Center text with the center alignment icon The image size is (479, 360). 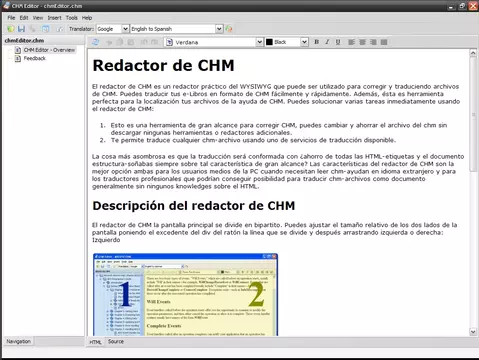pyautogui.click(x=362, y=42)
